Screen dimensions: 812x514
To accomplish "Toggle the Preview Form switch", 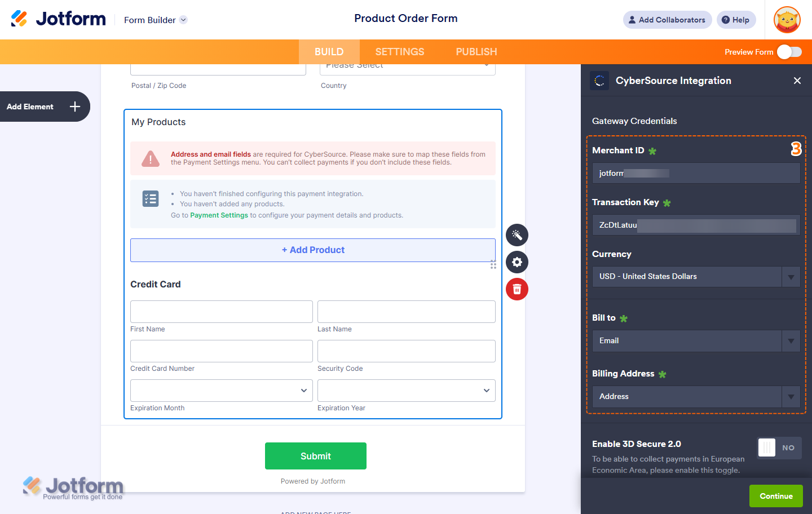I will click(x=789, y=52).
